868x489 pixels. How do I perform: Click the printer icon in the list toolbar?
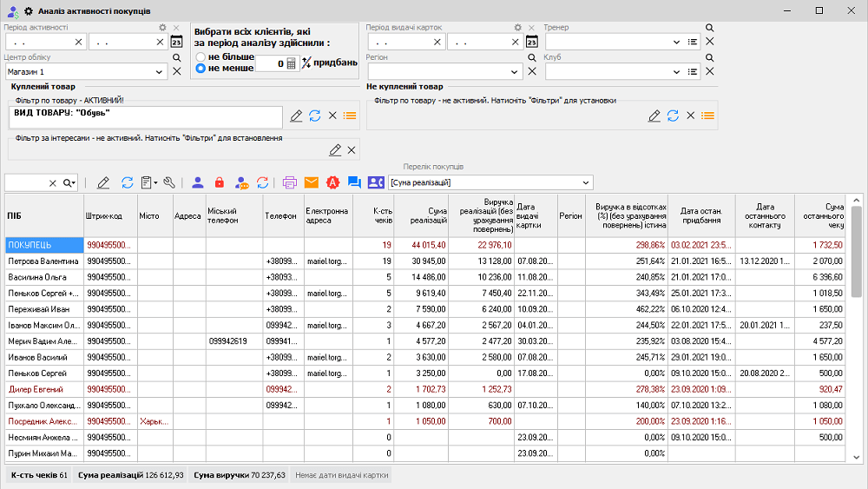pyautogui.click(x=290, y=182)
